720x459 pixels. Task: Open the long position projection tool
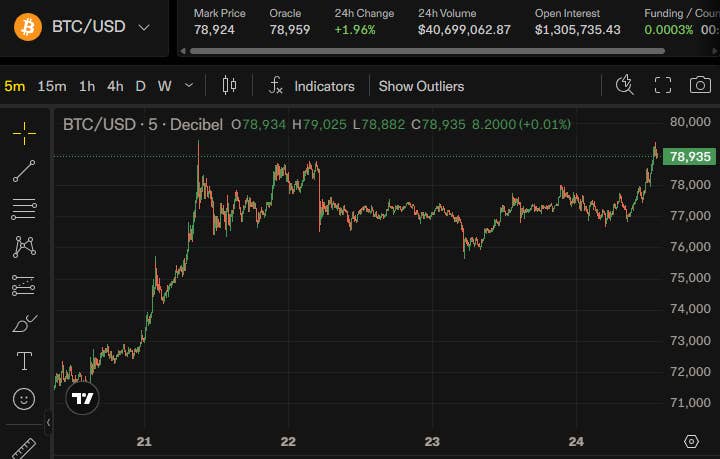23,285
